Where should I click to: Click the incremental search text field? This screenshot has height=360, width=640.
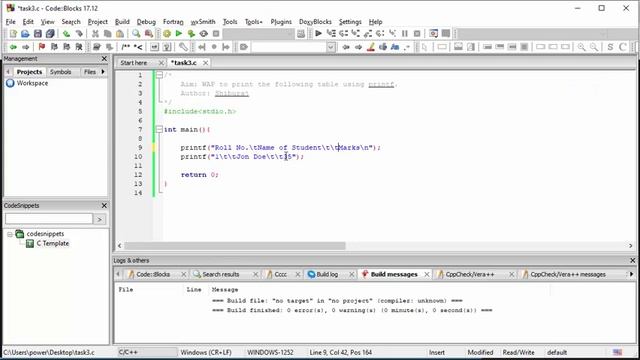tap(289, 47)
